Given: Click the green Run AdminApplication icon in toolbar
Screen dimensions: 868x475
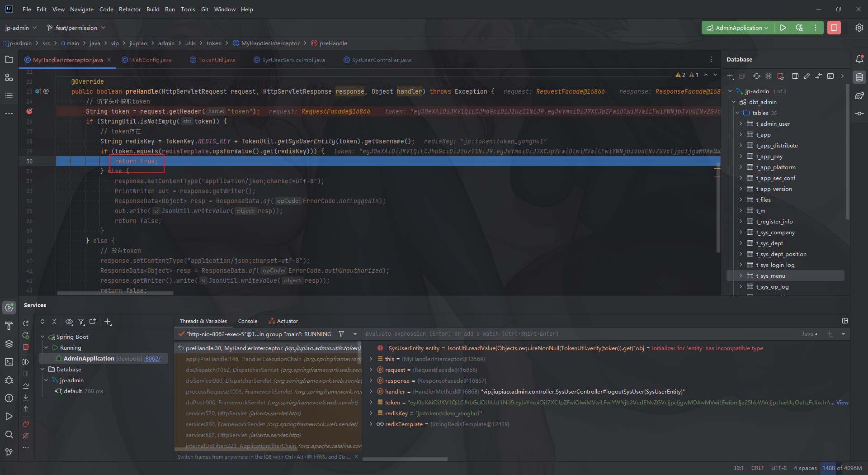Looking at the screenshot, I should [783, 28].
